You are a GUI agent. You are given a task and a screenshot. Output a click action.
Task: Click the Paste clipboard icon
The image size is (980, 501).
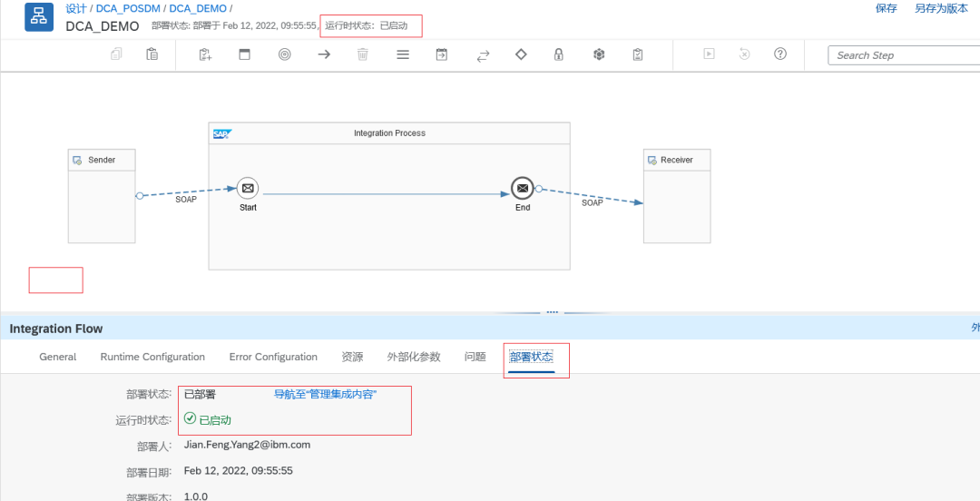[x=152, y=54]
